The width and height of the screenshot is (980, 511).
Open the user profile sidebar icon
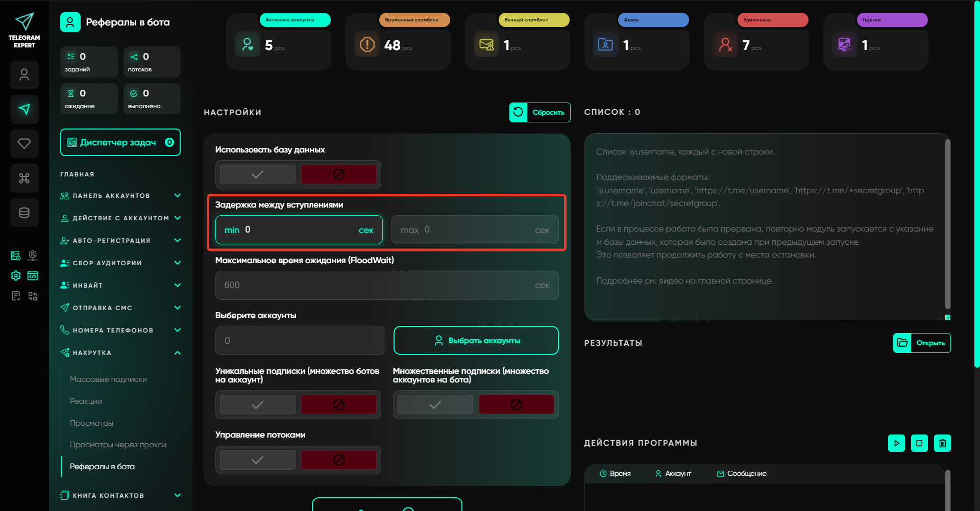click(24, 75)
